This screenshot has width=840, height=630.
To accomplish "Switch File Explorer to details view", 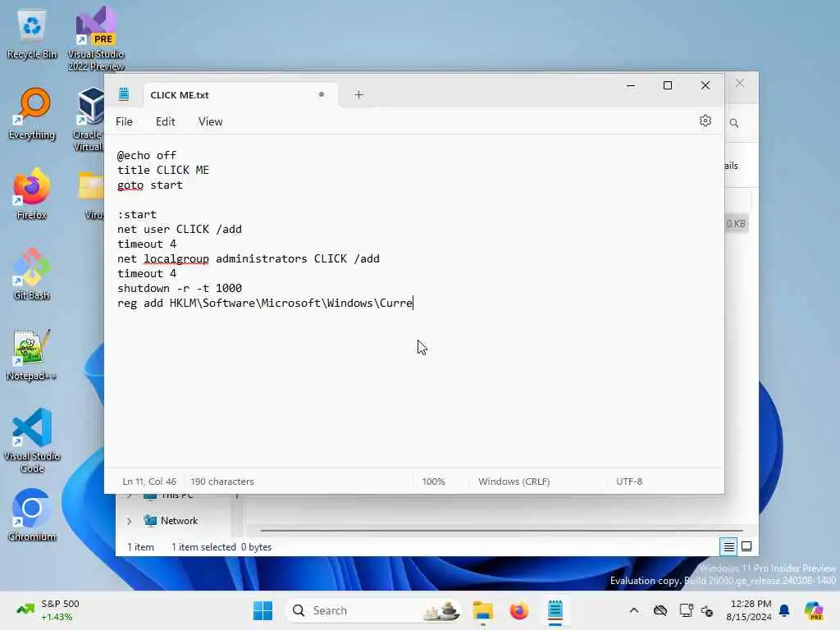I will point(728,546).
